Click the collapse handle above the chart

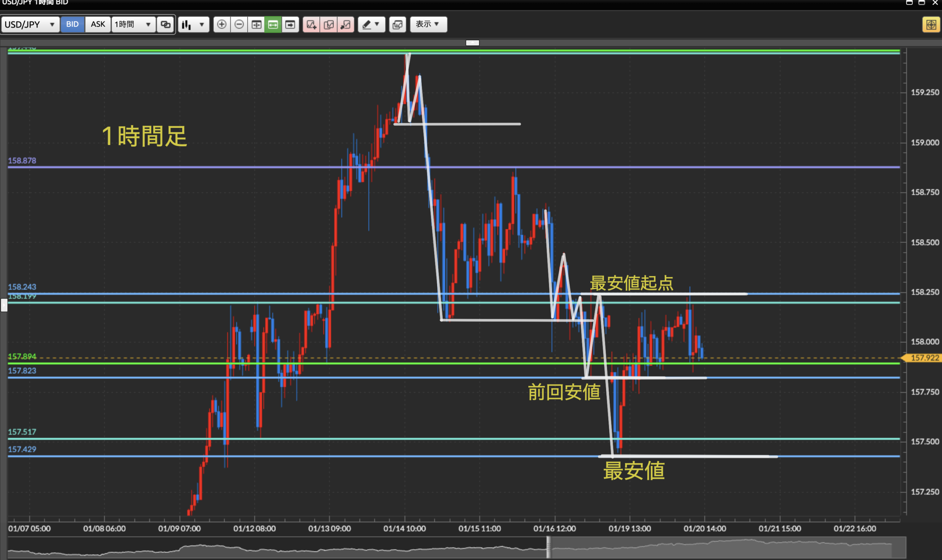coord(472,43)
